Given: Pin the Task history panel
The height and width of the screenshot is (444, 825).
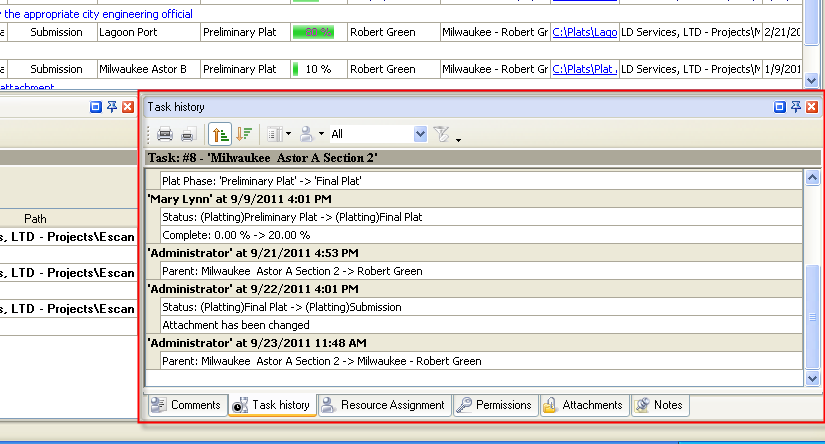Looking at the screenshot, I should point(797,106).
